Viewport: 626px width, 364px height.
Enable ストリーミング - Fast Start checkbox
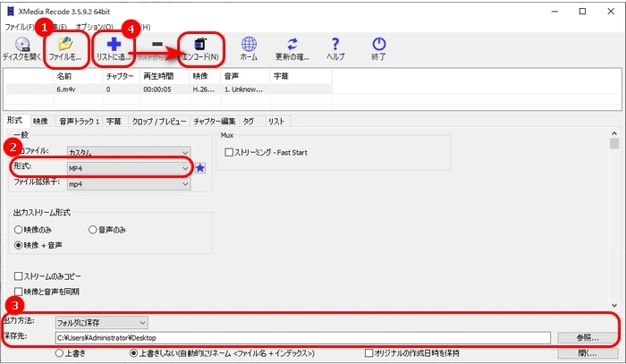click(231, 153)
